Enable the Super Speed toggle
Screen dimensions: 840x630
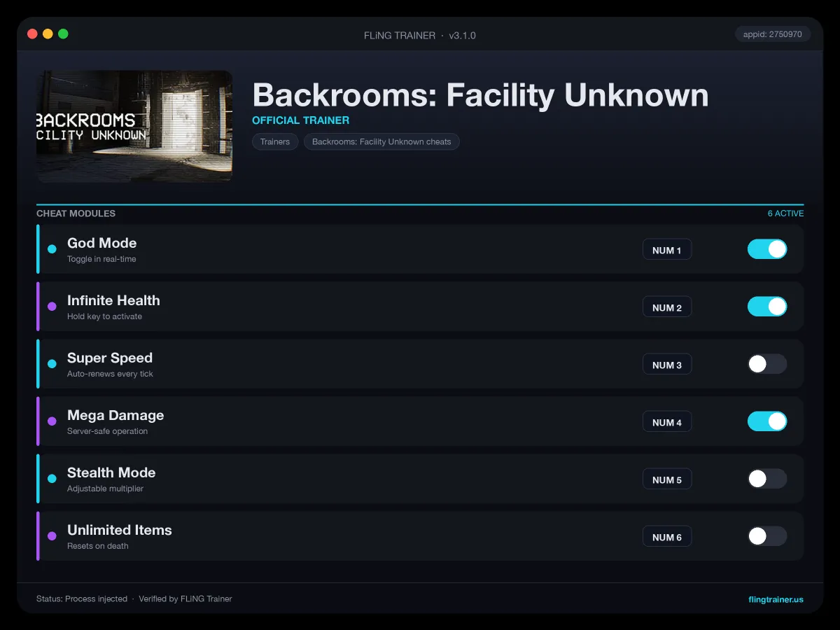click(767, 364)
